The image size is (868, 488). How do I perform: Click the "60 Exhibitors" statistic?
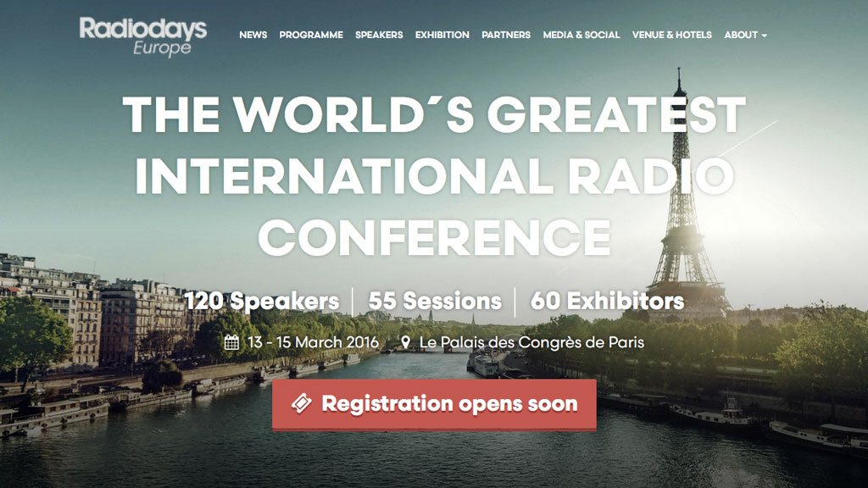[607, 301]
